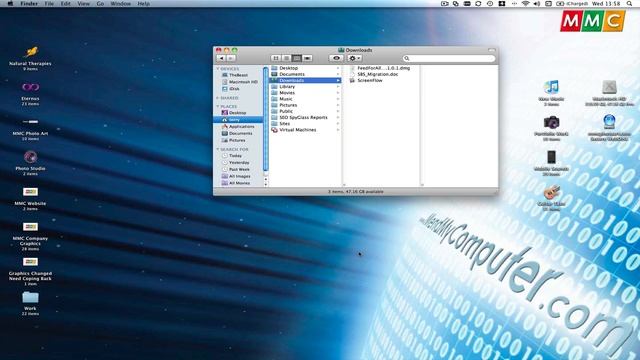Open Documents from the Finder sidebar

point(238,133)
